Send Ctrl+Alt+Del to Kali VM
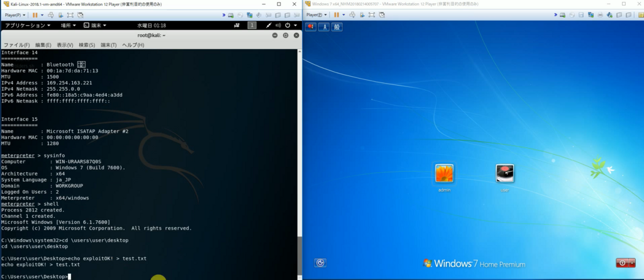644x280 pixels. click(51, 15)
